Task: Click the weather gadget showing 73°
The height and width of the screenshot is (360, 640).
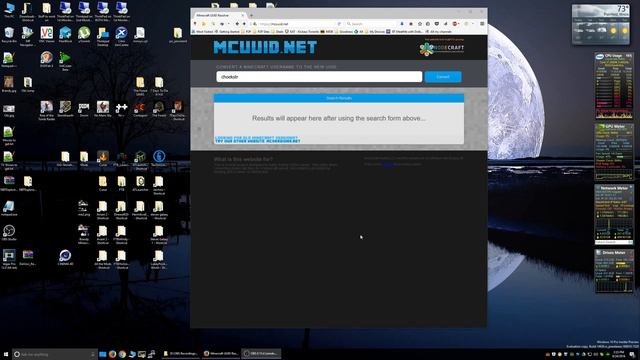Action: tap(600, 24)
